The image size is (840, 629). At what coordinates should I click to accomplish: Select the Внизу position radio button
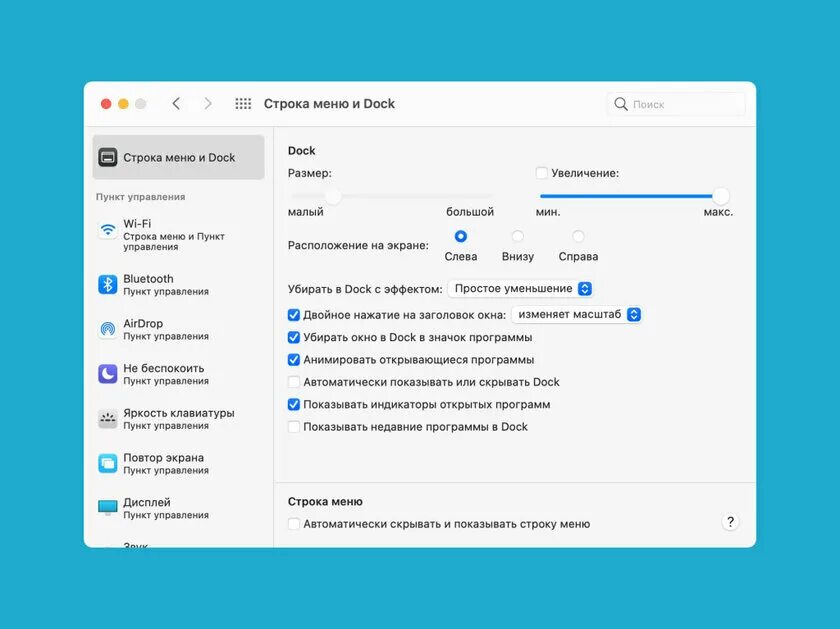518,236
